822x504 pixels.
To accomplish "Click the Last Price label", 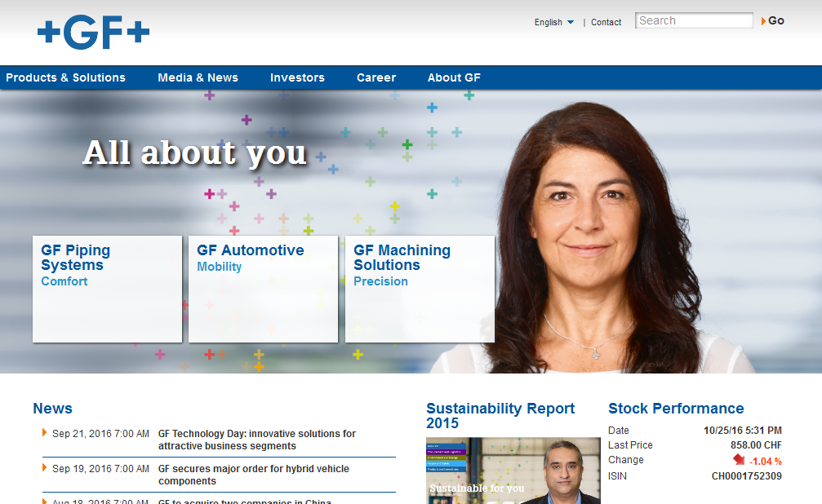I will pos(630,445).
